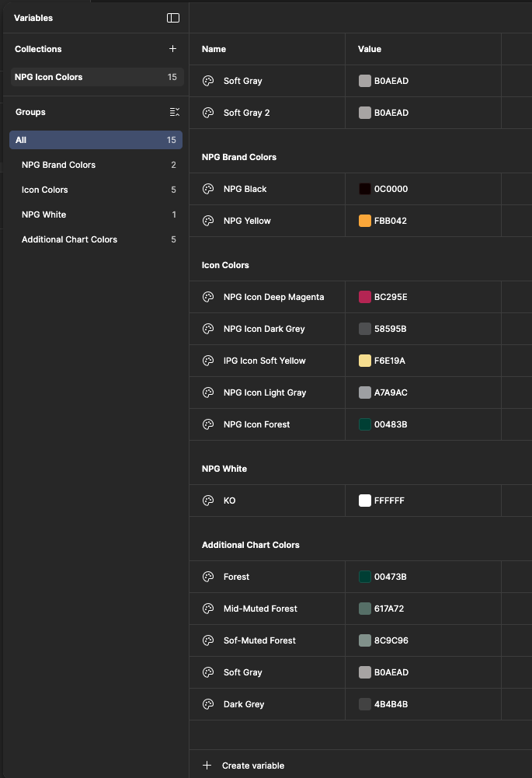The width and height of the screenshot is (532, 778).
Task: Open the NPG Brand Colors group
Action: tap(96, 165)
